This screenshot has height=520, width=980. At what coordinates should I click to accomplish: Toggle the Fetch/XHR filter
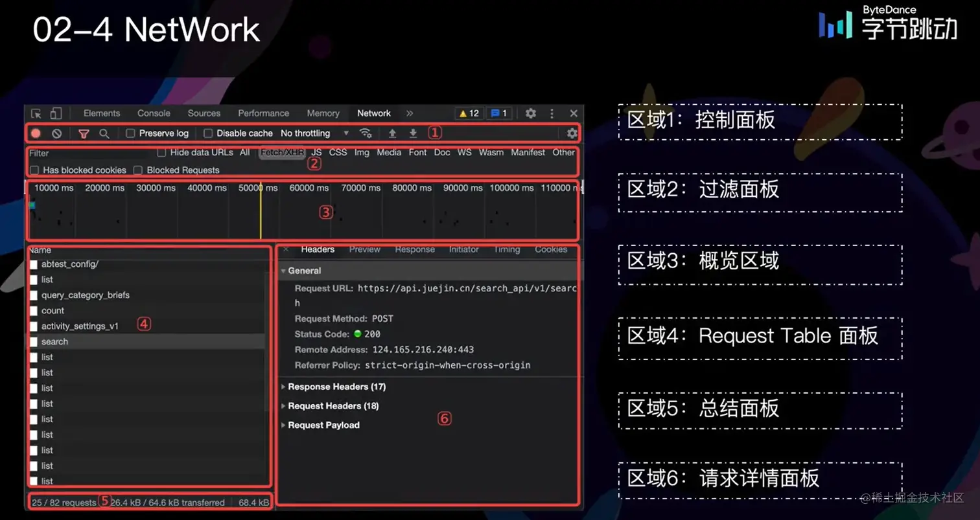tap(282, 153)
